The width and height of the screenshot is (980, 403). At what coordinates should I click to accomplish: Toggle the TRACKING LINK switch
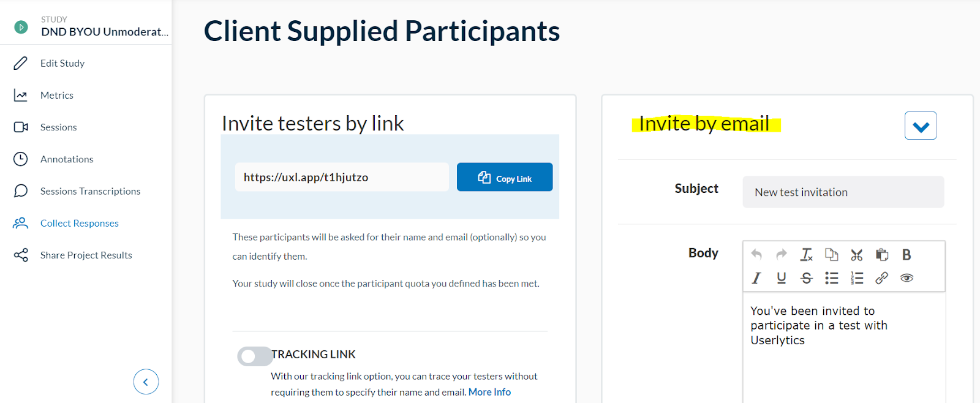(255, 355)
